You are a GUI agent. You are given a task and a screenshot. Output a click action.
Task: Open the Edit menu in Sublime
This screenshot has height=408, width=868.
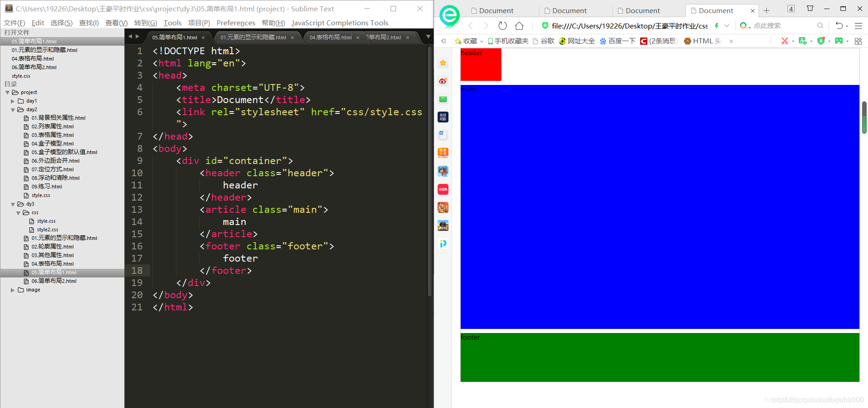38,23
